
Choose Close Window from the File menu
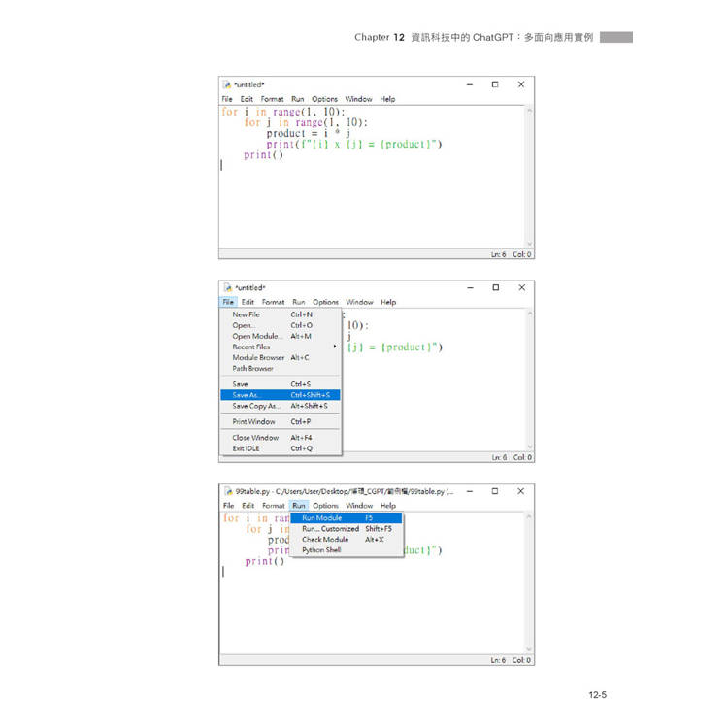coord(281,438)
